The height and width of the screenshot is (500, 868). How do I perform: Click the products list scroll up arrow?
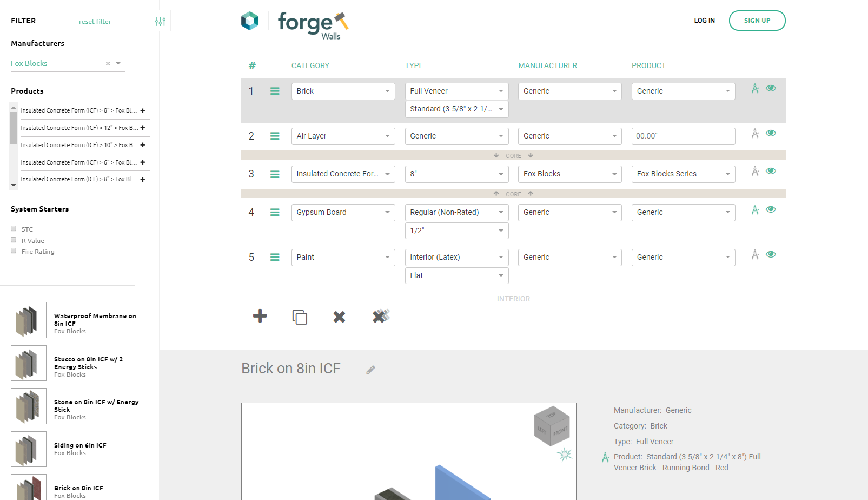click(14, 108)
